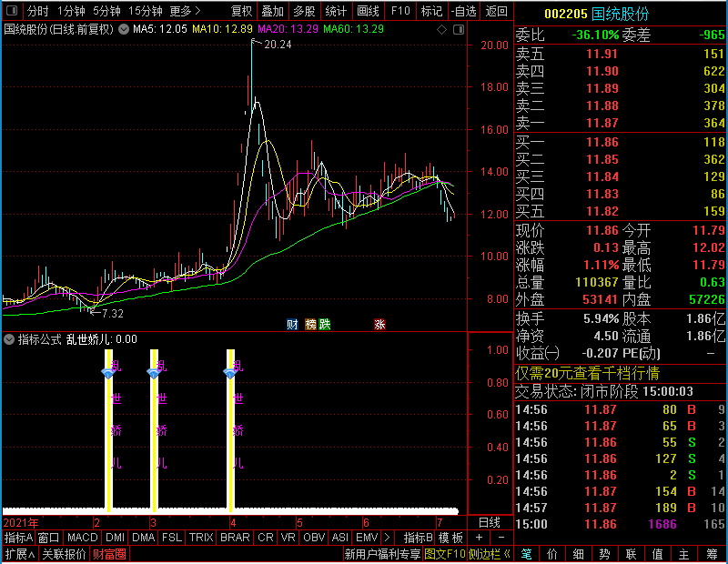This screenshot has height=564, width=728.
Task: Click the plus icon beside 模板
Action: coord(480,538)
